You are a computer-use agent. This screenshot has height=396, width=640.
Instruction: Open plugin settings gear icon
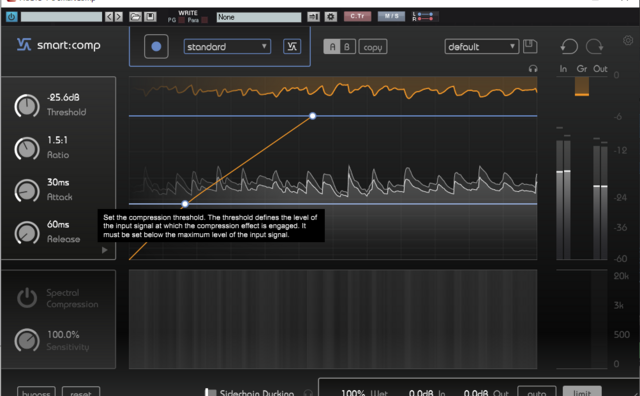[628, 40]
